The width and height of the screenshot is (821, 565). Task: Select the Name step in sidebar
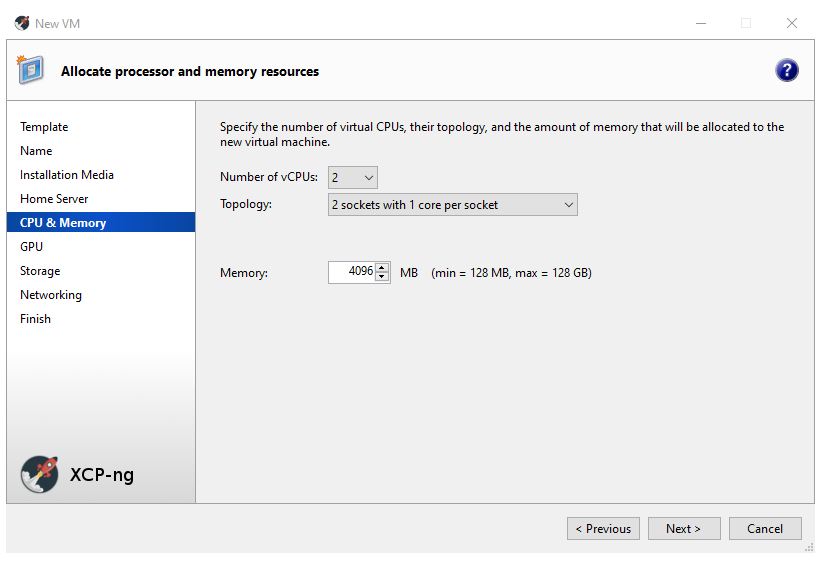pos(36,151)
